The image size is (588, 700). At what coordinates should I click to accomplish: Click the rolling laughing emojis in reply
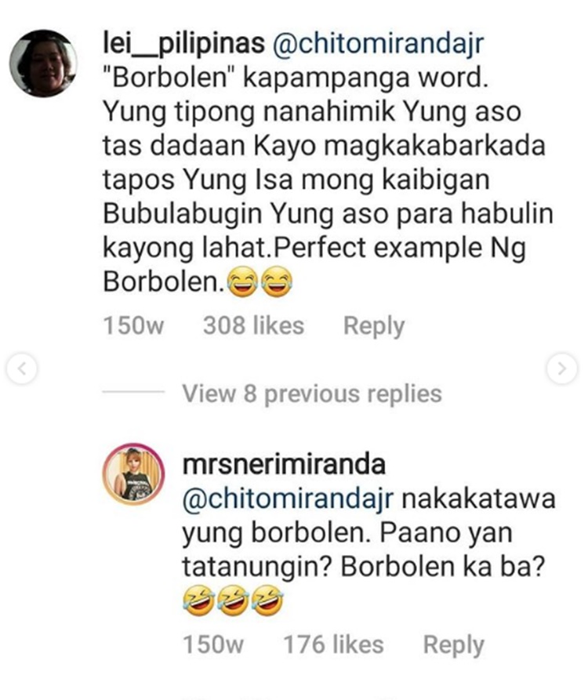[233, 600]
